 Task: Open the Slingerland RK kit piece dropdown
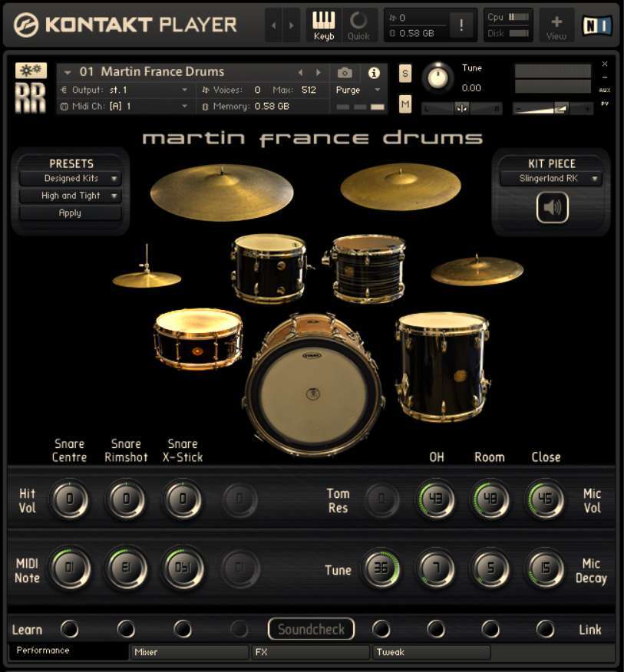(x=552, y=178)
